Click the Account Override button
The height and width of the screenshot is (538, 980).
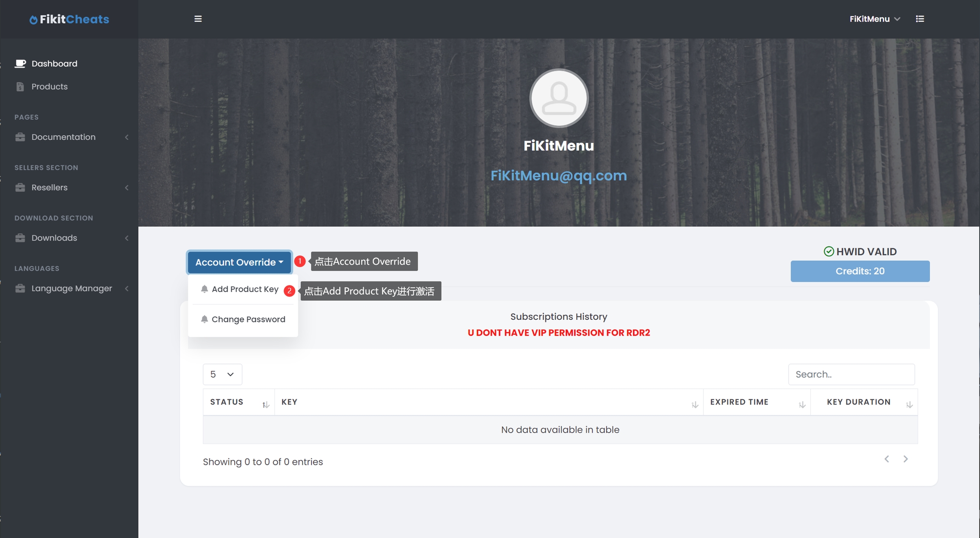click(239, 262)
